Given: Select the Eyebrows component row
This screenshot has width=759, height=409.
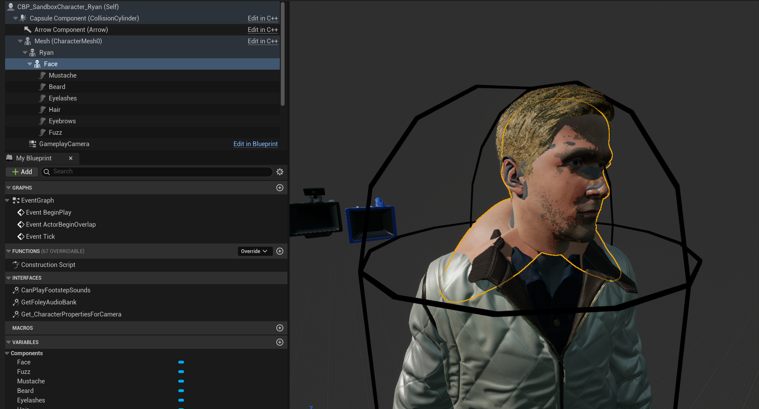Looking at the screenshot, I should pyautogui.click(x=142, y=121).
